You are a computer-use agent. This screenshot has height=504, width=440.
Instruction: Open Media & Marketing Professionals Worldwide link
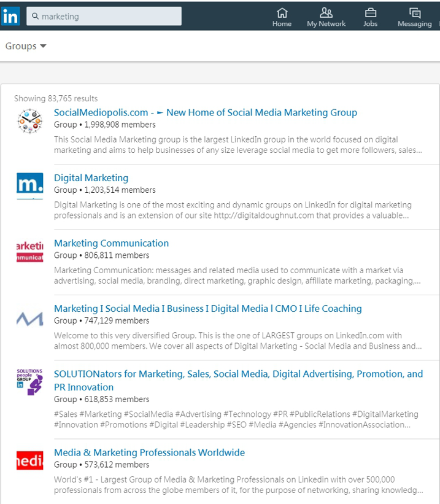tap(149, 452)
